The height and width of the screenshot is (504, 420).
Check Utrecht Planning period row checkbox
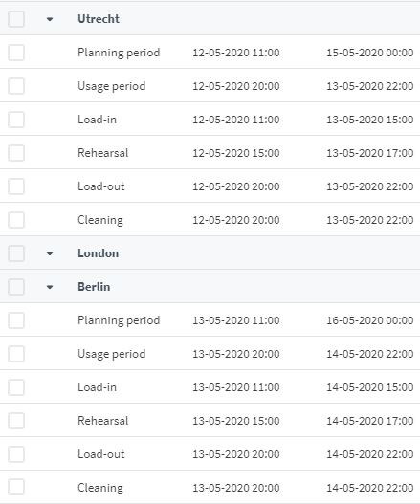click(16, 53)
